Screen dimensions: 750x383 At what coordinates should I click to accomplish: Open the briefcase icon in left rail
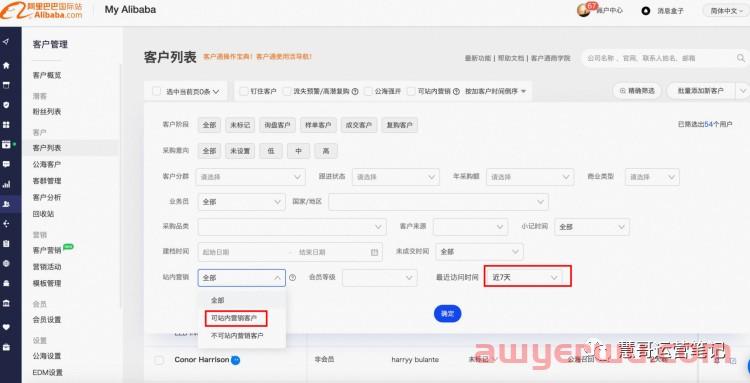6,347
